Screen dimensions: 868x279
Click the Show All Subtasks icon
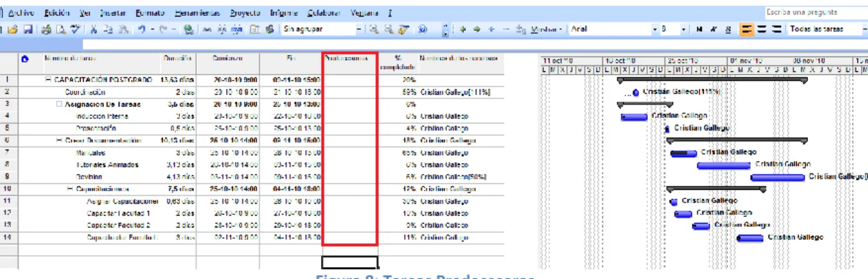click(x=521, y=29)
